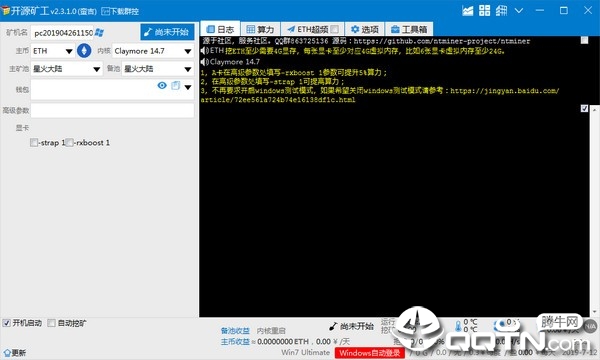Click the 更新 update link
This screenshot has width=600, height=360.
coord(15,353)
